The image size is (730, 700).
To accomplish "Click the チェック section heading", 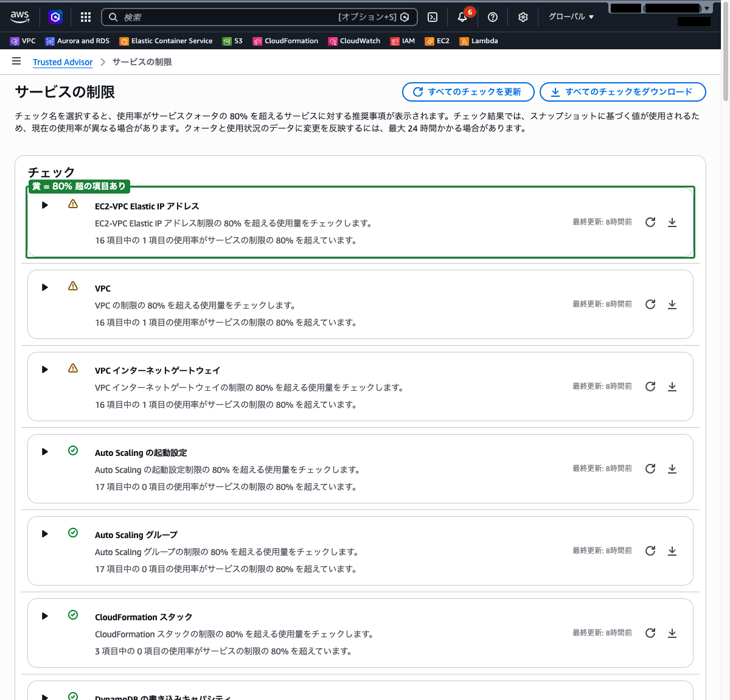I will click(x=51, y=172).
